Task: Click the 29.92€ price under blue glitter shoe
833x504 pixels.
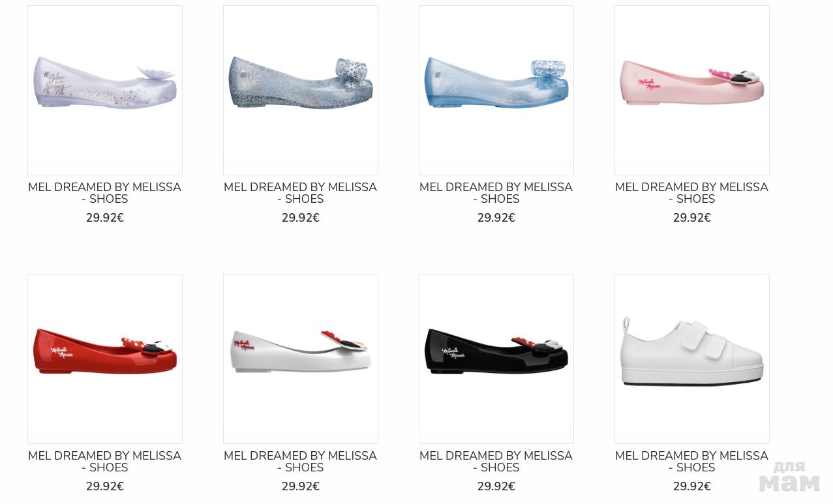Action: 496,218
